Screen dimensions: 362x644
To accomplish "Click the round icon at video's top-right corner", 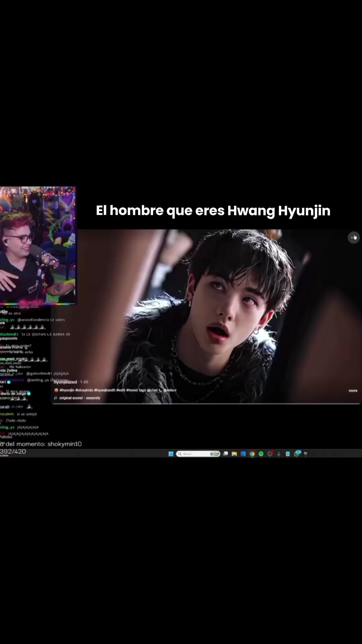I will (x=354, y=237).
